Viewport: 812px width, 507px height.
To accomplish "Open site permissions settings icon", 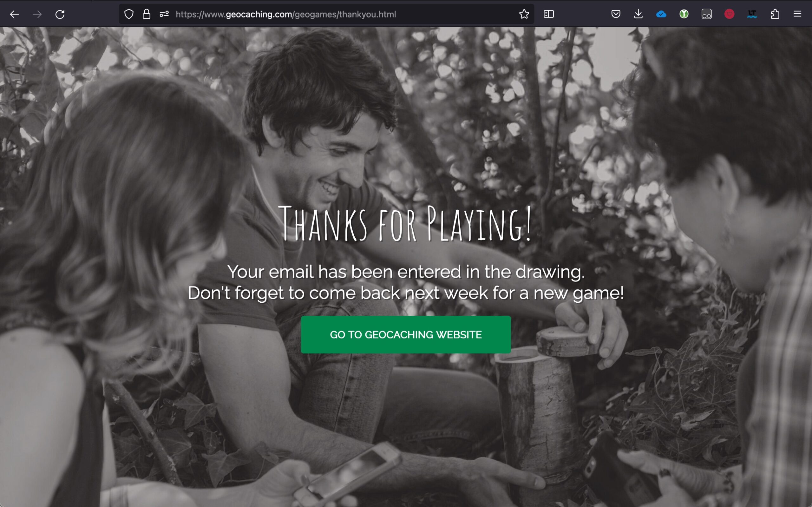I will click(164, 14).
